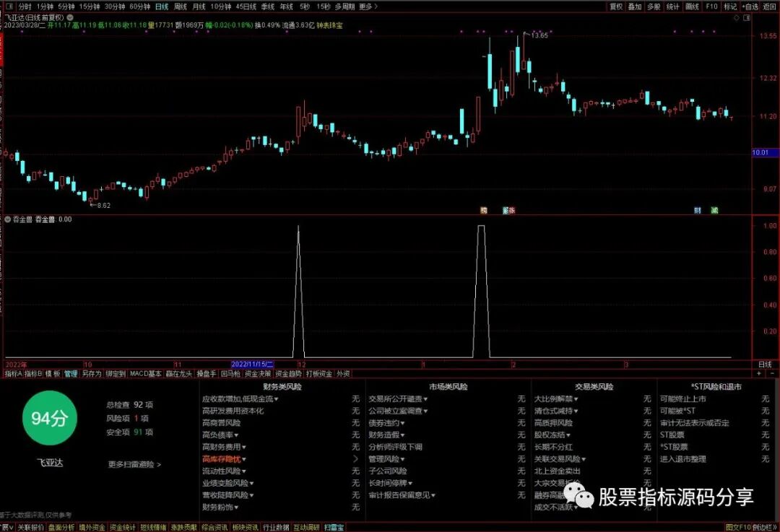780x532 pixels.
Task: Open the 盘面分析 bottom tab
Action: (x=61, y=527)
